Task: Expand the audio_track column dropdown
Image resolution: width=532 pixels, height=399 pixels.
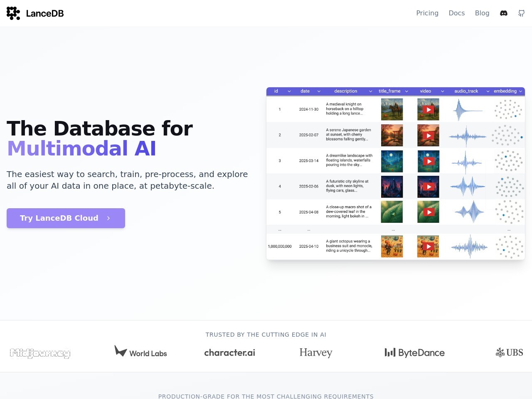Action: coord(488,91)
